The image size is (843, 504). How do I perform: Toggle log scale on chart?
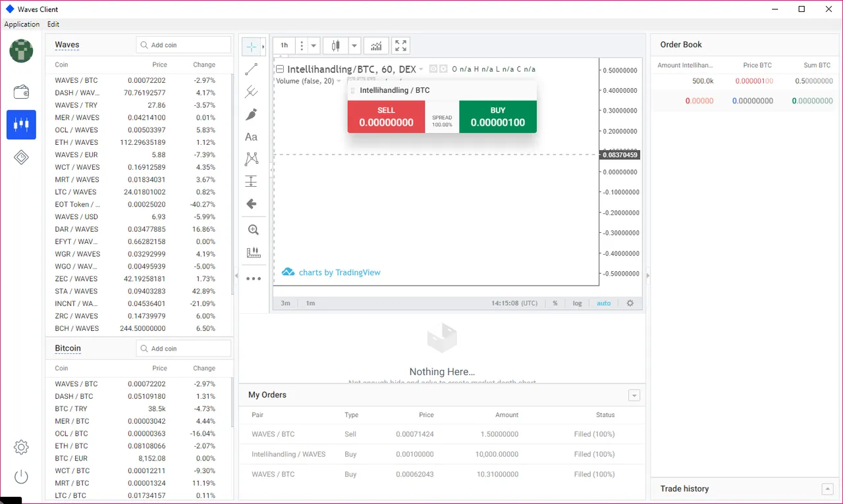pos(578,303)
